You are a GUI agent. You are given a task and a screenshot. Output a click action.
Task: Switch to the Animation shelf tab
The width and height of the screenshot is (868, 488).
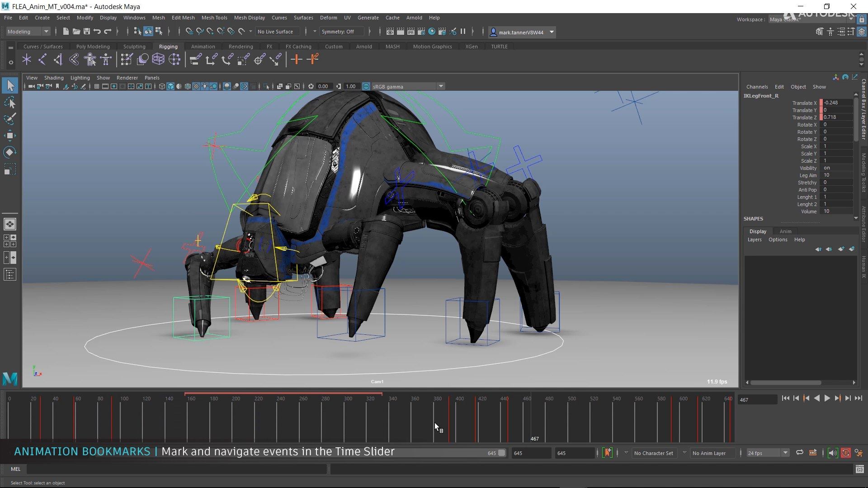click(x=203, y=47)
